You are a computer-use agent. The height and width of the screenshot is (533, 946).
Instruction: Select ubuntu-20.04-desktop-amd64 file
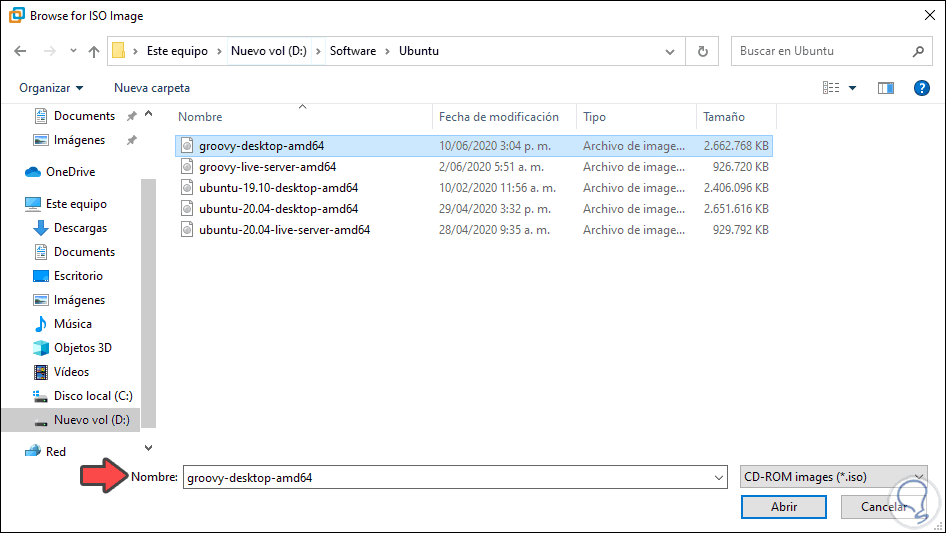point(474,209)
